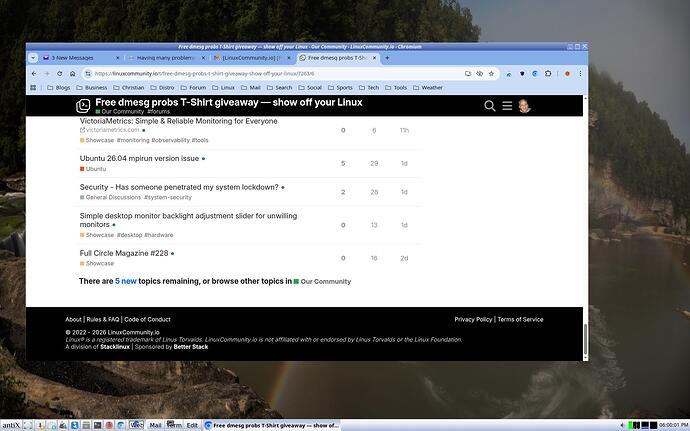
Task: Open the Edit launcher in taskbar
Action: [x=192, y=425]
